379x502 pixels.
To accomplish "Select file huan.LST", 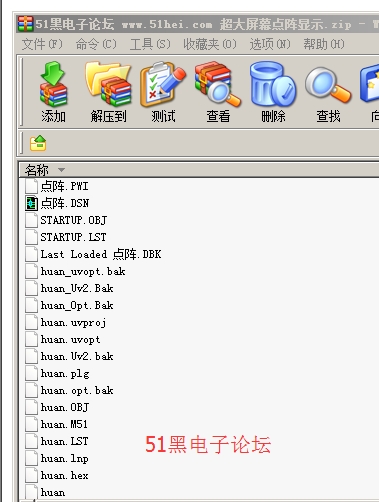I will 65,441.
